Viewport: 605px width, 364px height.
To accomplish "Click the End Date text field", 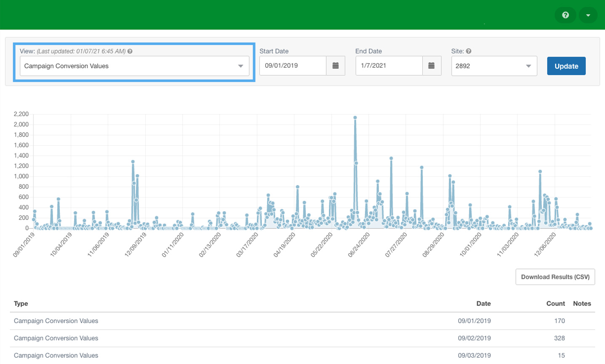I will point(389,66).
